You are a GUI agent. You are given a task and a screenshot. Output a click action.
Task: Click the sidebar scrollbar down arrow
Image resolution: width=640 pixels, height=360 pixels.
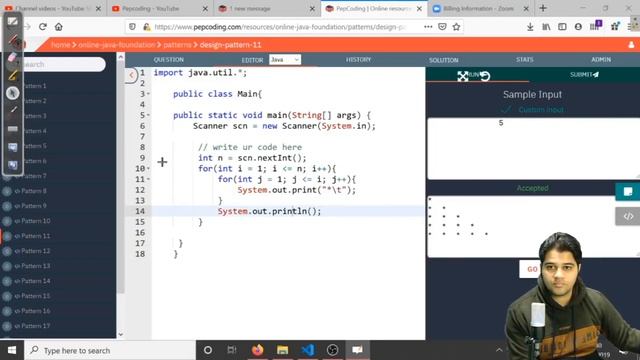coord(120,334)
